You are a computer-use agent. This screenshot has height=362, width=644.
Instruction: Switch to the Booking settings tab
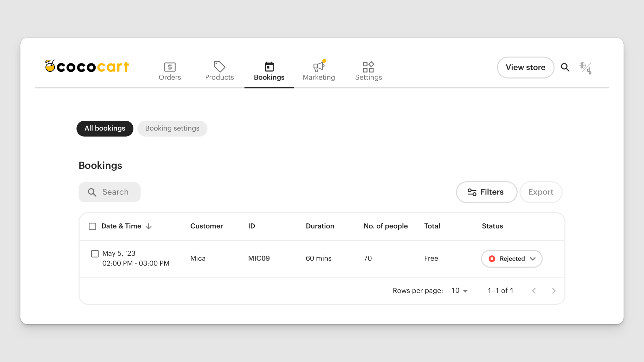[x=172, y=128]
